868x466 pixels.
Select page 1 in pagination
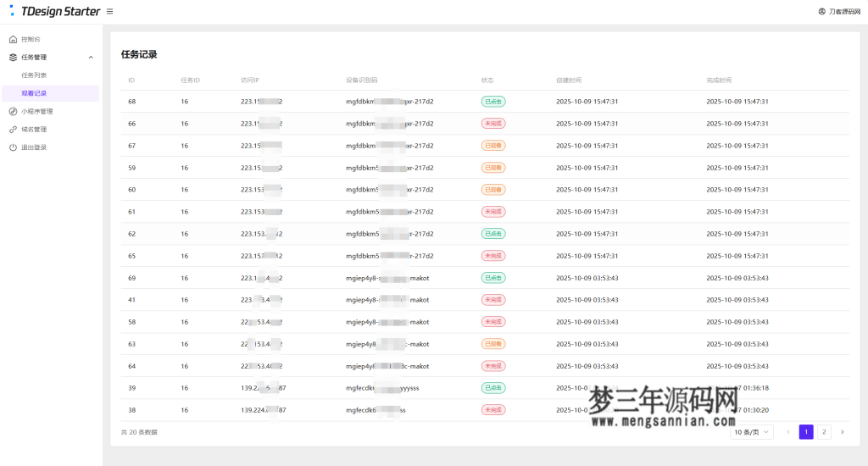pos(806,432)
